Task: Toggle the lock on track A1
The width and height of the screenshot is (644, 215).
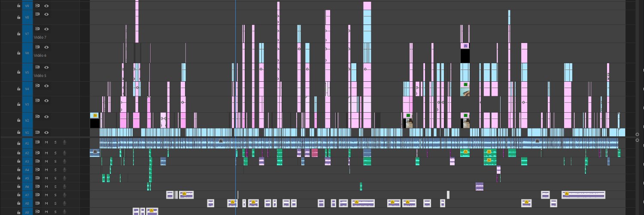Action: pyautogui.click(x=18, y=142)
